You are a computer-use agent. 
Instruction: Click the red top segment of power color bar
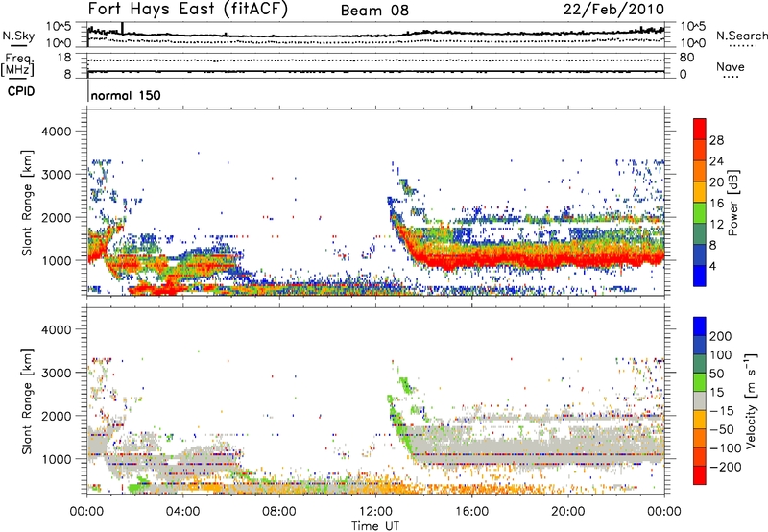pos(700,130)
